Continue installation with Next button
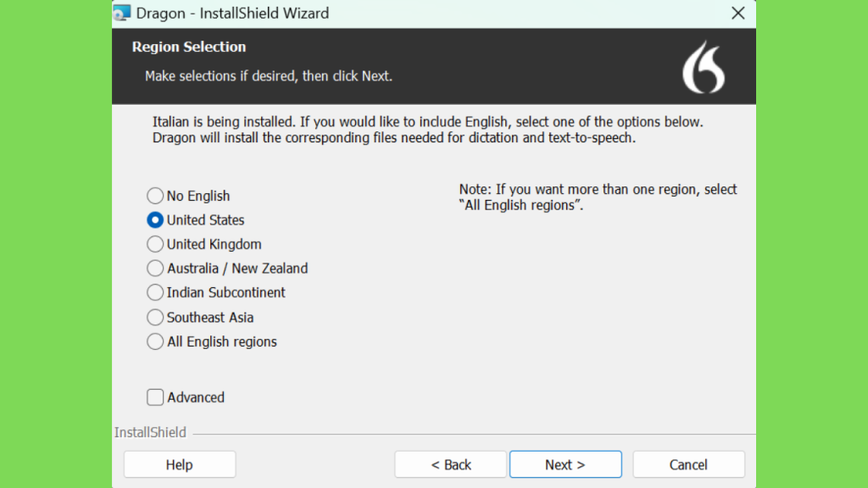The image size is (868, 488). (x=565, y=464)
